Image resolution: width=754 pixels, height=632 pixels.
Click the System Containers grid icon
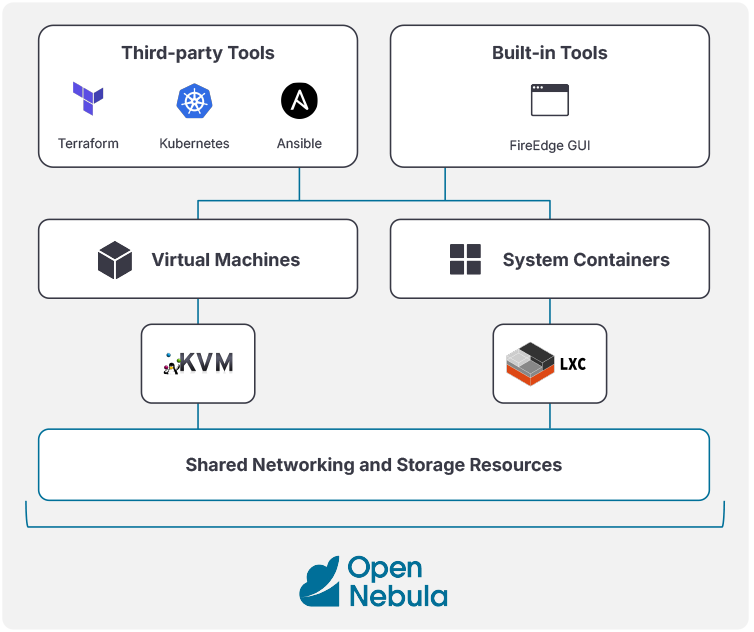click(465, 259)
